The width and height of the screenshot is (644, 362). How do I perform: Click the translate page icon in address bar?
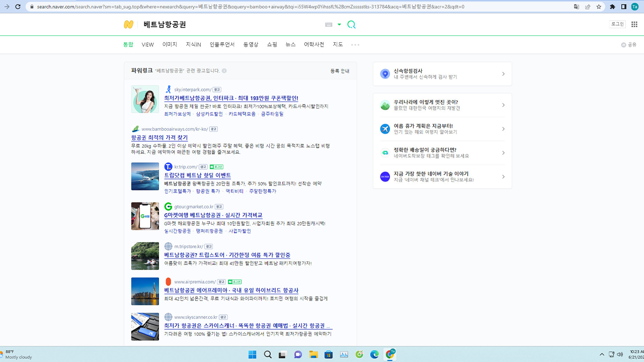coord(577,7)
